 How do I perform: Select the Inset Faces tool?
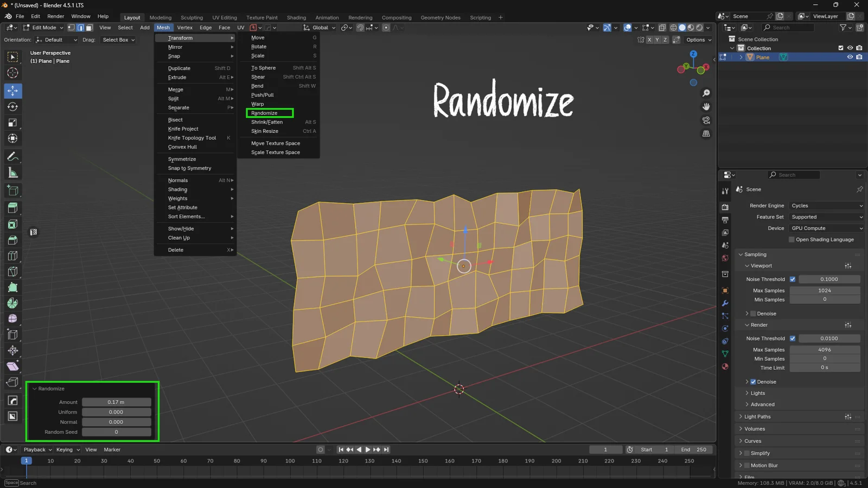(12, 224)
